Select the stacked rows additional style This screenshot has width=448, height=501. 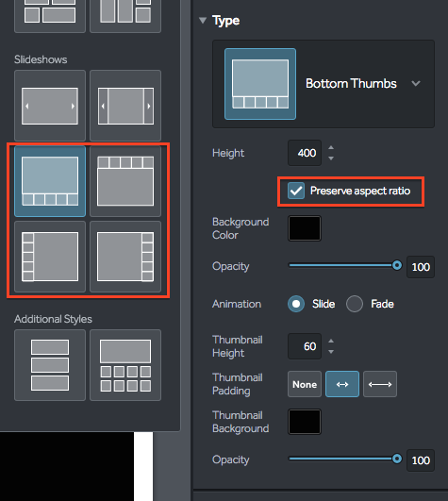pos(50,365)
